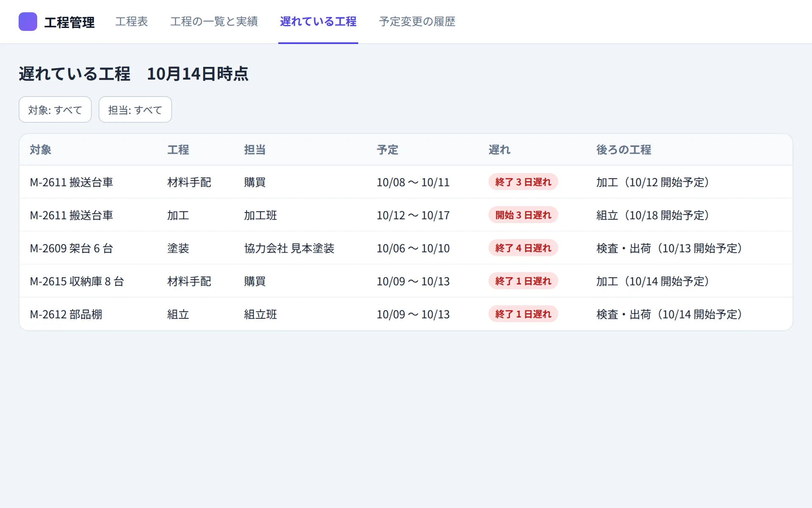Click the 10/12 〜 10/17 schedule cell

coord(413,215)
